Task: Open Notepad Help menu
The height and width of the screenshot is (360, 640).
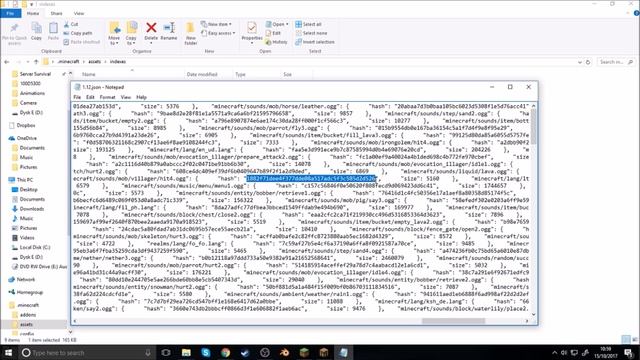Action: [x=142, y=97]
